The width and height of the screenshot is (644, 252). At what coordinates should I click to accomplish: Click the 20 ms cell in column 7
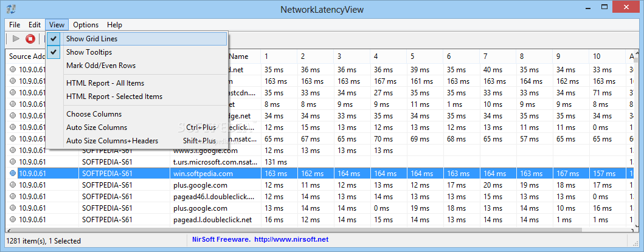point(498,185)
